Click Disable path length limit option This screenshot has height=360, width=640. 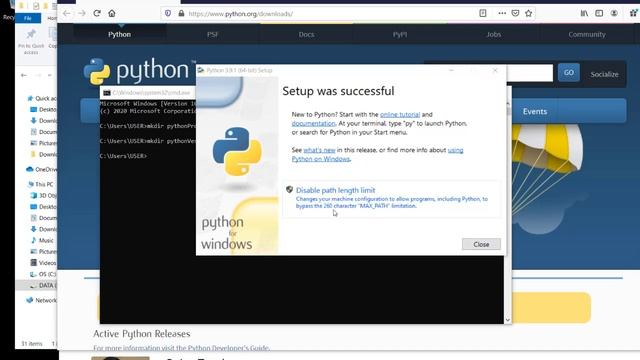pyautogui.click(x=391, y=198)
